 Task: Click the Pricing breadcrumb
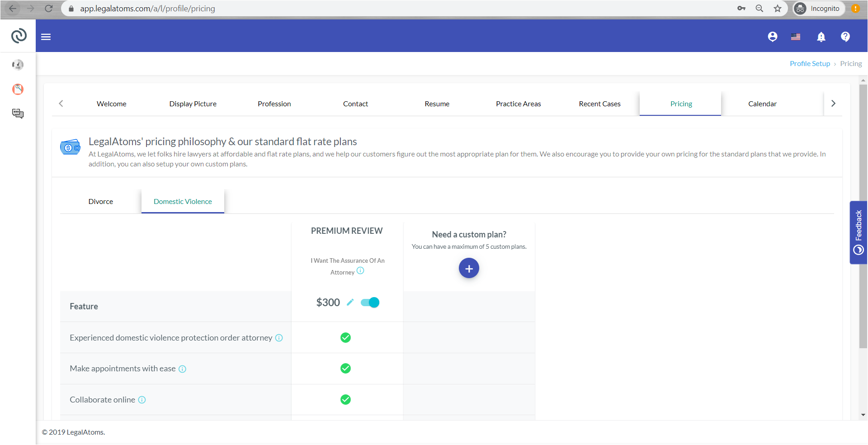tap(851, 64)
